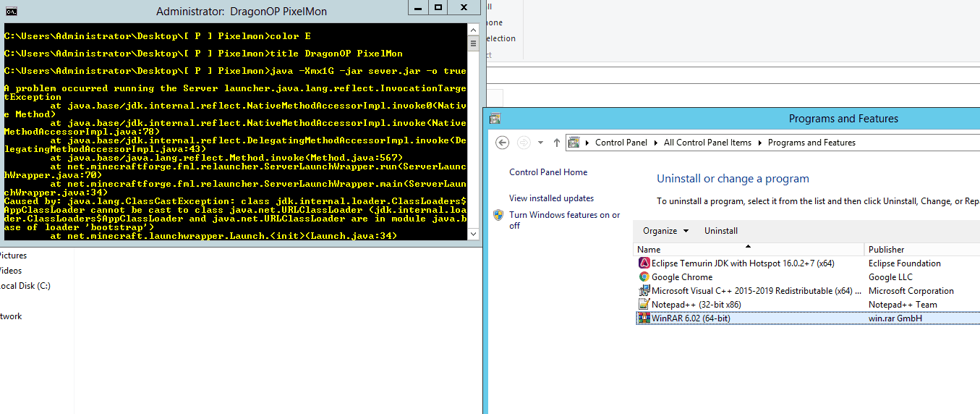
Task: Click the Uninstall toolbar button
Action: click(x=721, y=231)
